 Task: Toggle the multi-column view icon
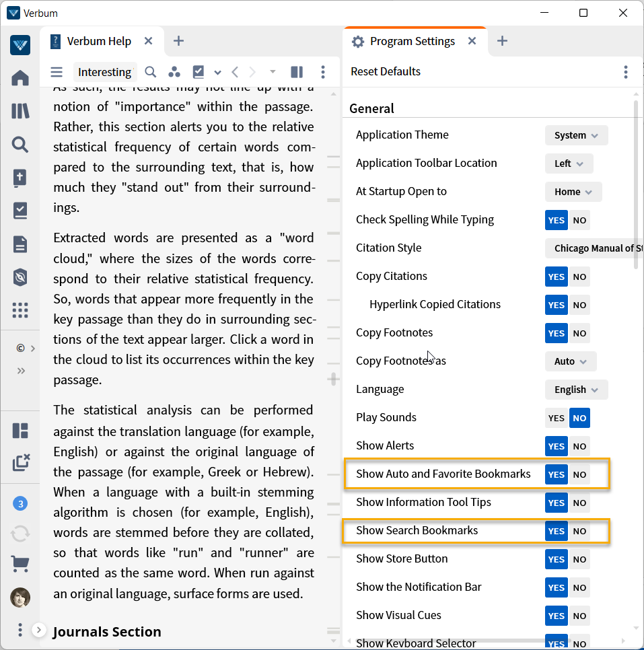(297, 72)
